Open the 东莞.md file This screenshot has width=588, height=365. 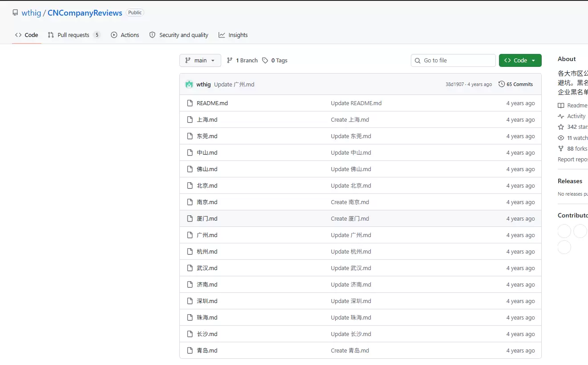coord(207,136)
